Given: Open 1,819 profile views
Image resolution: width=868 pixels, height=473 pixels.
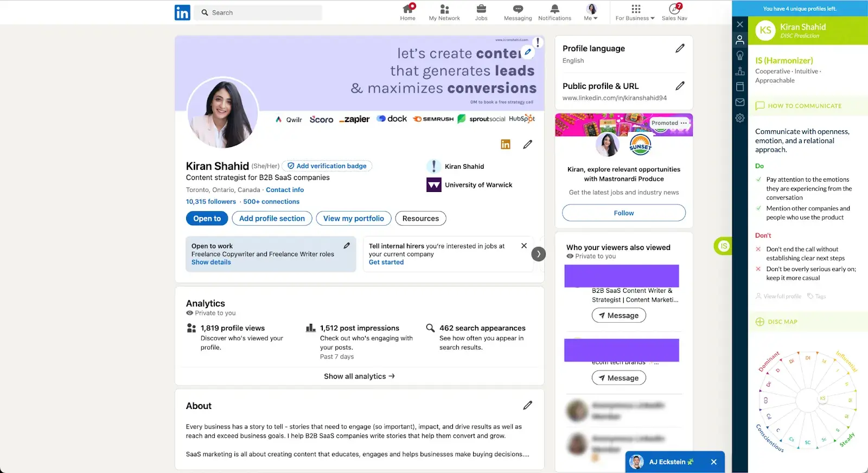Looking at the screenshot, I should pos(232,328).
